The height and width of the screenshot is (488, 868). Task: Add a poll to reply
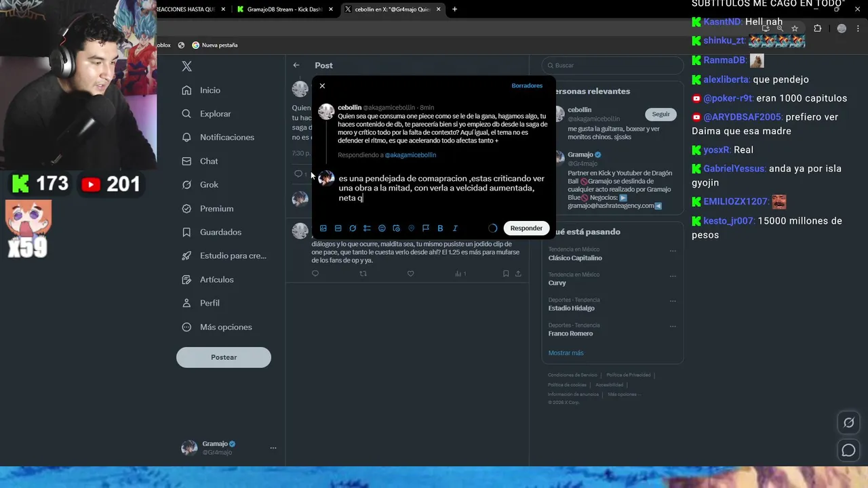[x=367, y=228]
